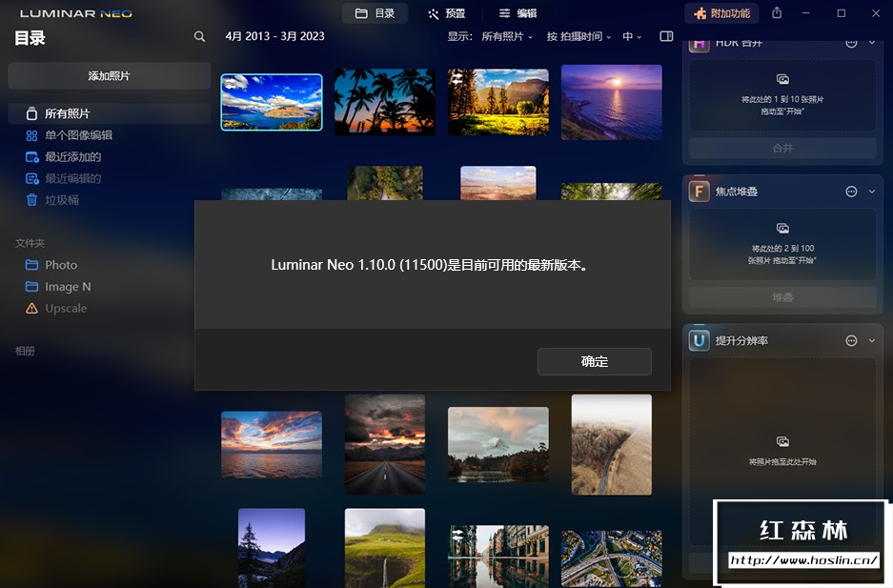
Task: Click the 所有照片 sidebar icon
Action: pos(31,113)
